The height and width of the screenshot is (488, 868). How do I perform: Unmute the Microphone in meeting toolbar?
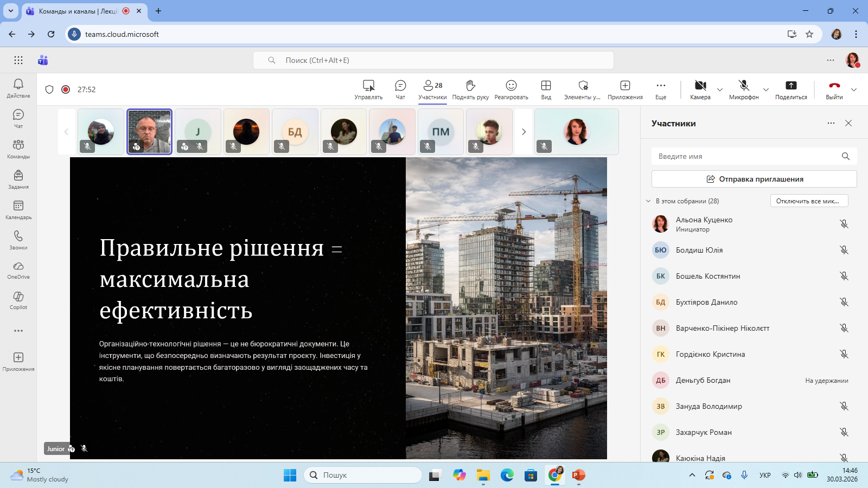pos(744,89)
